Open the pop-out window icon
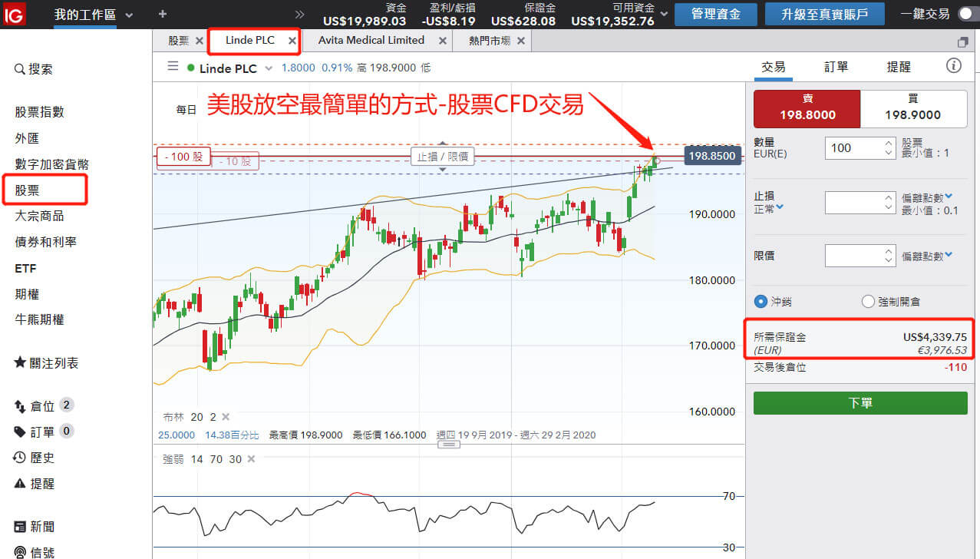 tap(963, 41)
